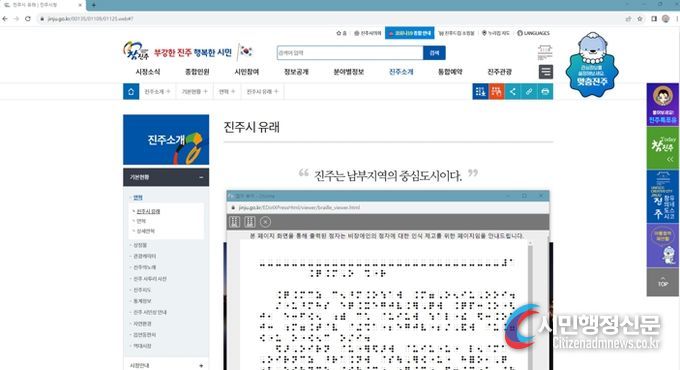
Task: Click the first braille layout icon in the viewer
Action: (x=234, y=222)
